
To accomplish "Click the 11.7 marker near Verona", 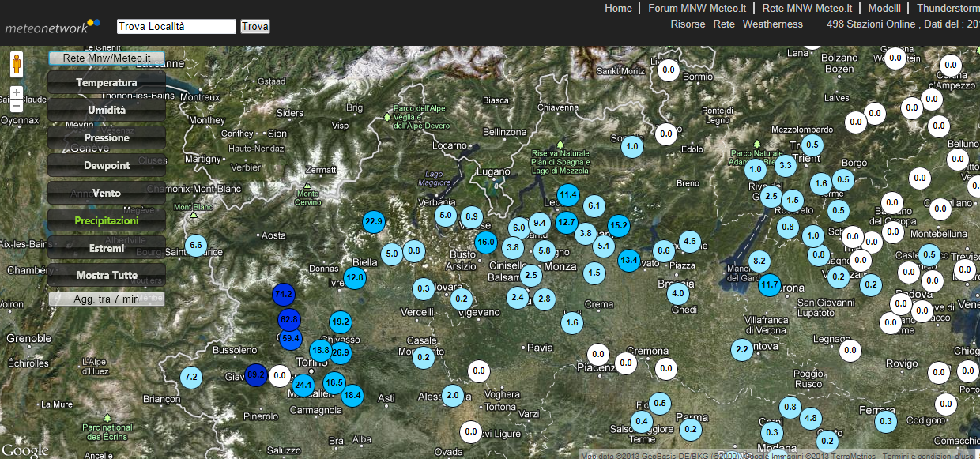I will [x=769, y=284].
